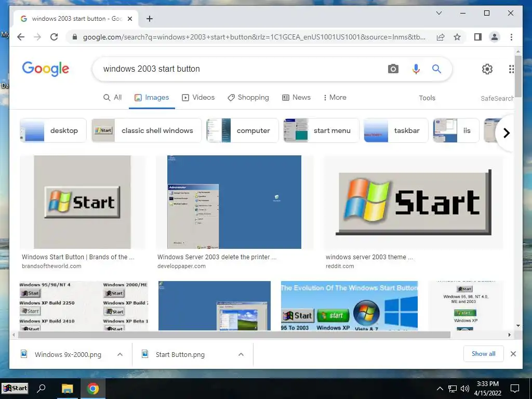The image size is (532, 399).
Task: Click the horizontal scrollbar thumb
Action: click(x=234, y=335)
